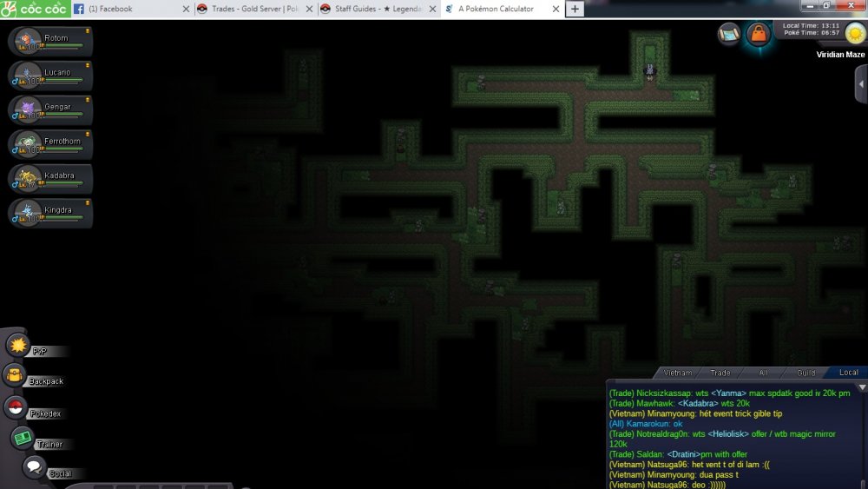Click the sun daytime icon
Viewport: 868px width, 489px height.
[853, 33]
